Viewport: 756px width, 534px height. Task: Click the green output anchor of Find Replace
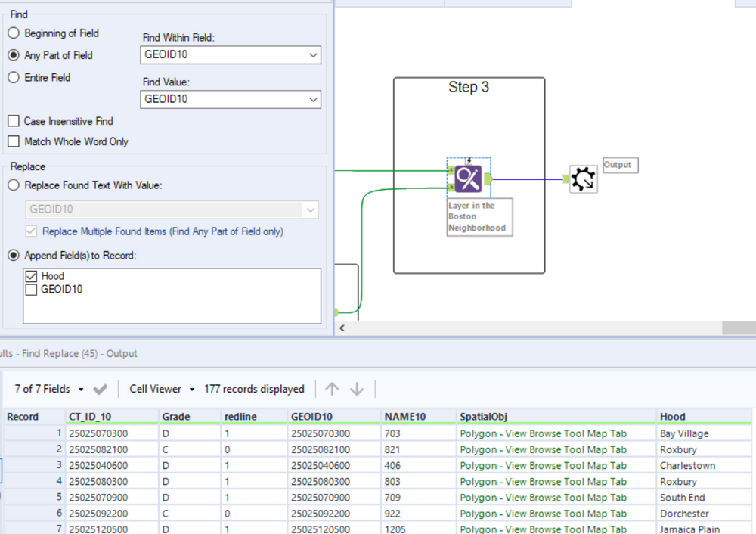click(x=488, y=179)
